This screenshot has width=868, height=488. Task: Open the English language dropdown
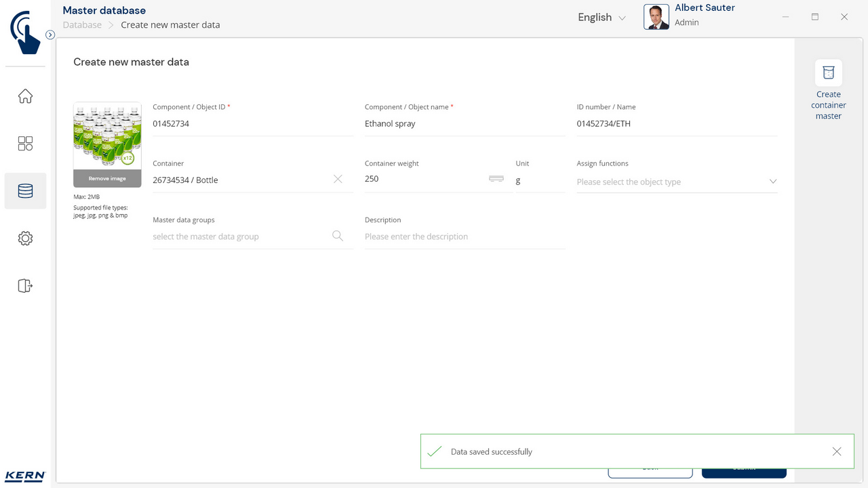coord(601,18)
